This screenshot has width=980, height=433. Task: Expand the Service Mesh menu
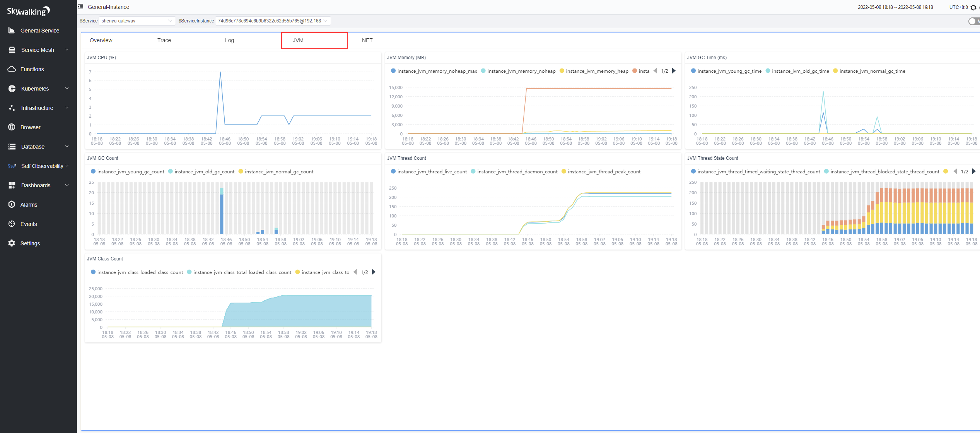click(x=38, y=50)
